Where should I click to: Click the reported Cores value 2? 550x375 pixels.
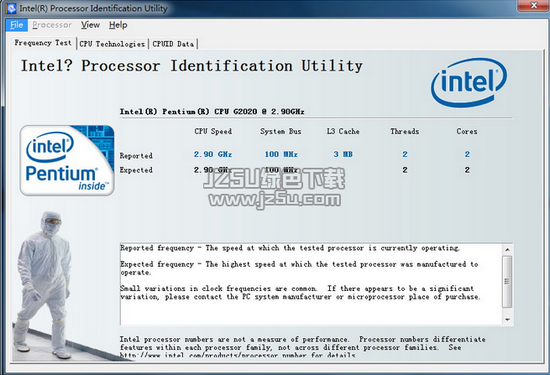pyautogui.click(x=467, y=154)
